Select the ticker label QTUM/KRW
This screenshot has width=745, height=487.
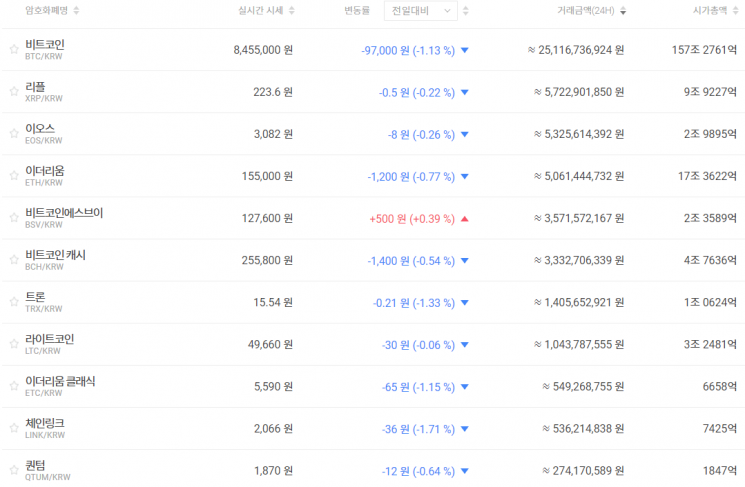click(x=48, y=477)
